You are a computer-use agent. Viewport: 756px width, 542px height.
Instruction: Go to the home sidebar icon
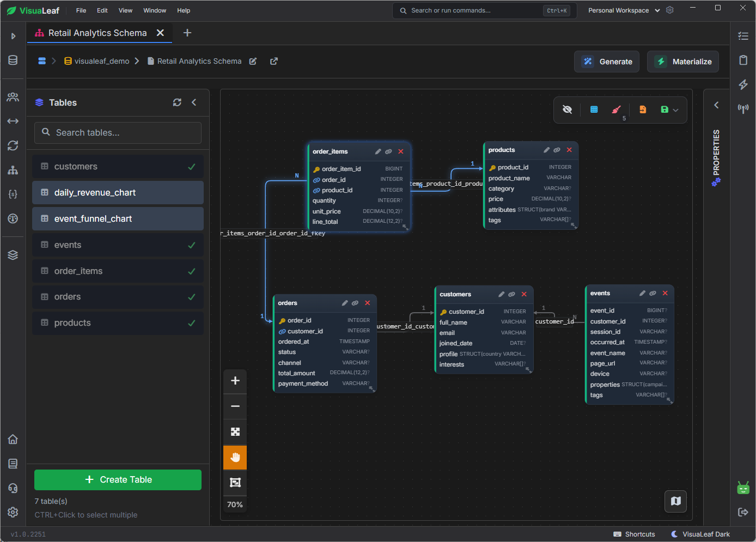click(13, 439)
